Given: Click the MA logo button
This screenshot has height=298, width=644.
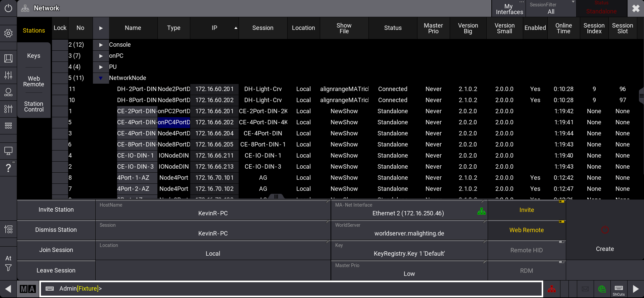Looking at the screenshot, I should point(28,289).
